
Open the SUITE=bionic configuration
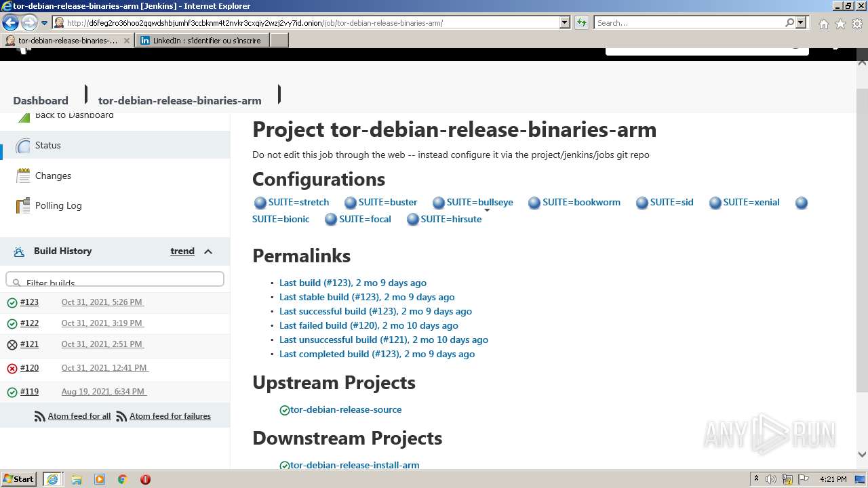point(281,219)
